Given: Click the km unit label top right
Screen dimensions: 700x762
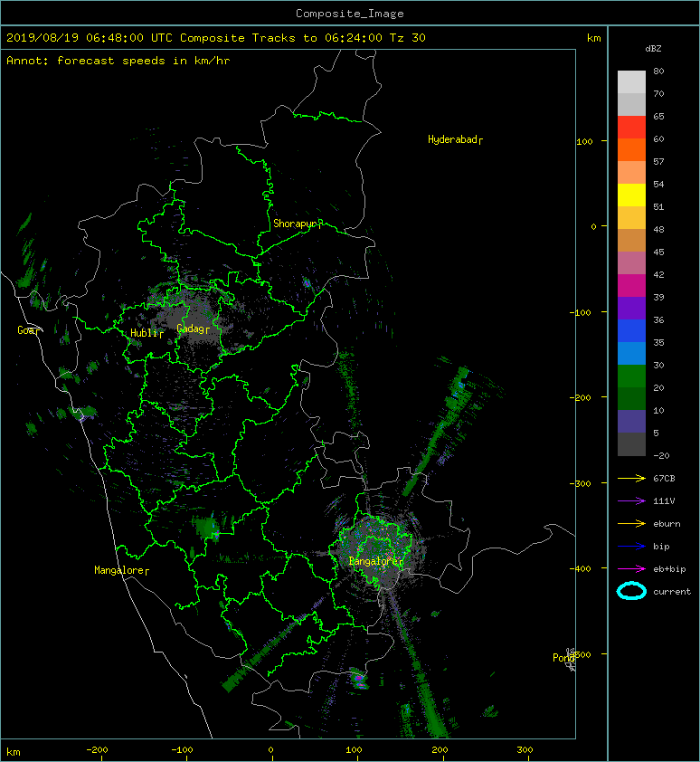Looking at the screenshot, I should click(593, 38).
